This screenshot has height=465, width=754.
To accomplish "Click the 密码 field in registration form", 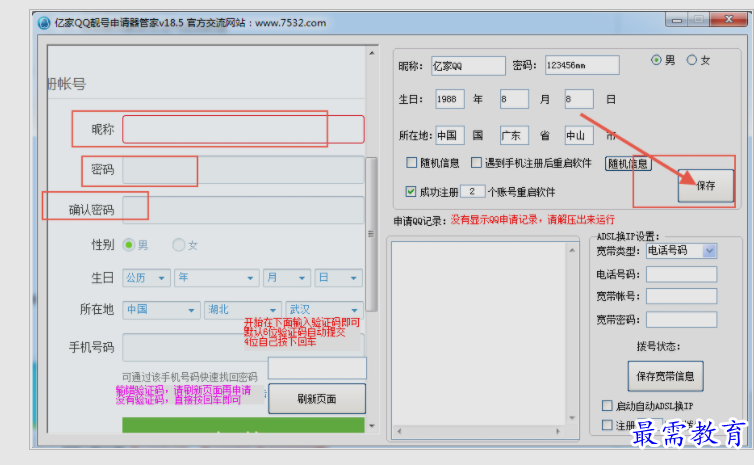I will tap(243, 170).
